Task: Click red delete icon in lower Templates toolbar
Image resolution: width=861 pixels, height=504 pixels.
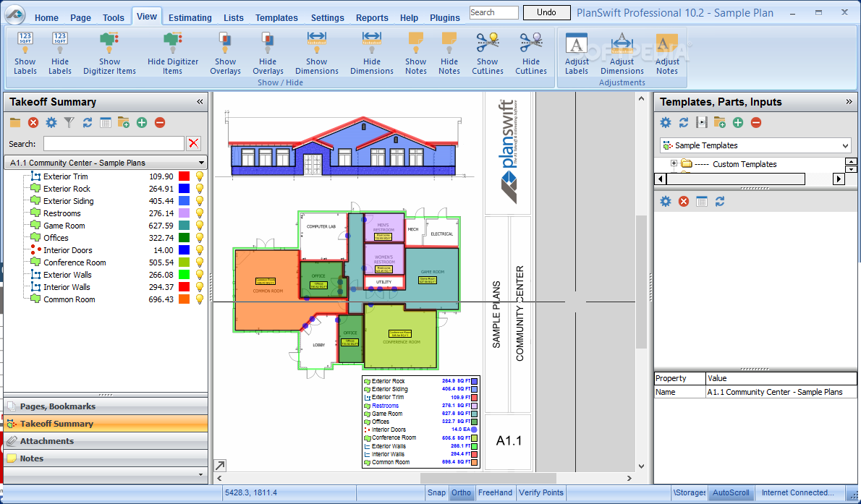Action: (x=684, y=202)
